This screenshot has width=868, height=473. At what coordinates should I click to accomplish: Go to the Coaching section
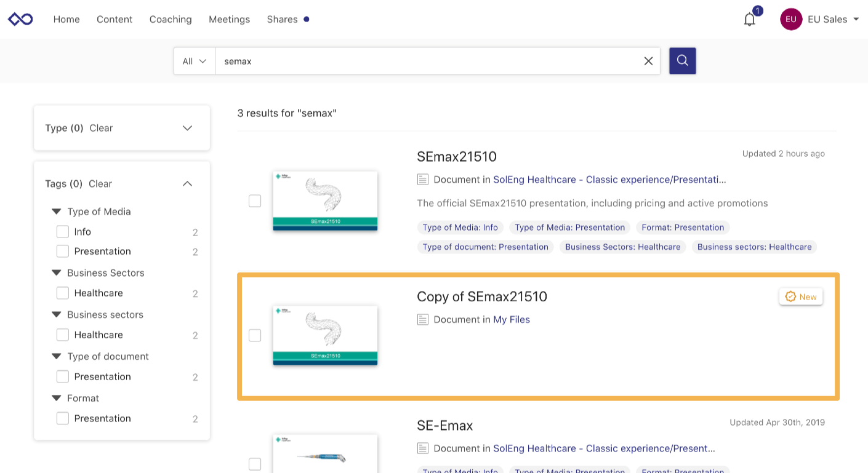tap(170, 19)
